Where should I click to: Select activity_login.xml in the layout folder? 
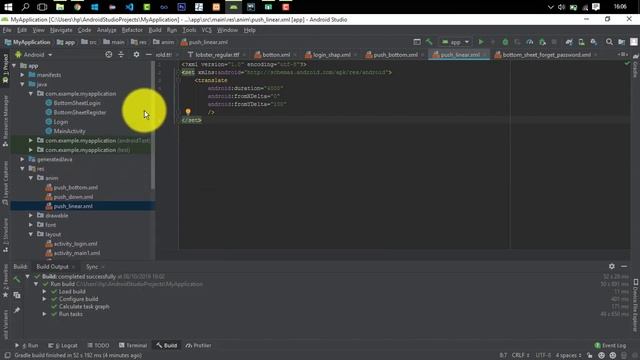76,244
